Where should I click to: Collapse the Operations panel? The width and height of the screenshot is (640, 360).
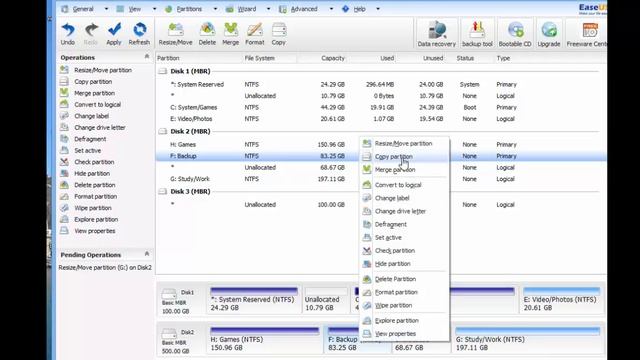click(x=147, y=57)
